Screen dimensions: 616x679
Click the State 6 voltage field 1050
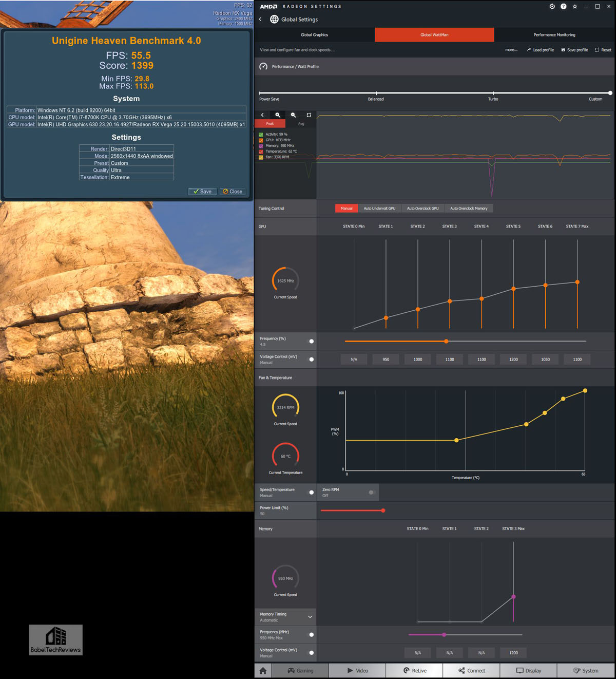point(545,360)
